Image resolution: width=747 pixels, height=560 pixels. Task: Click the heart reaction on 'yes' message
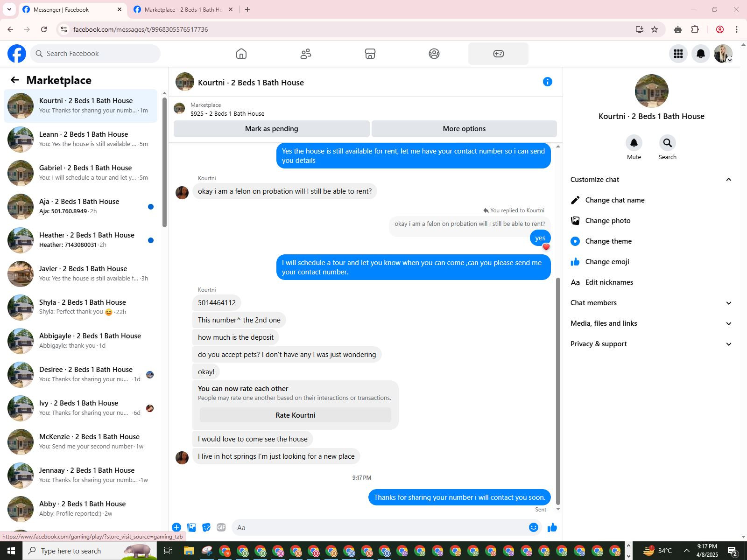point(546,247)
